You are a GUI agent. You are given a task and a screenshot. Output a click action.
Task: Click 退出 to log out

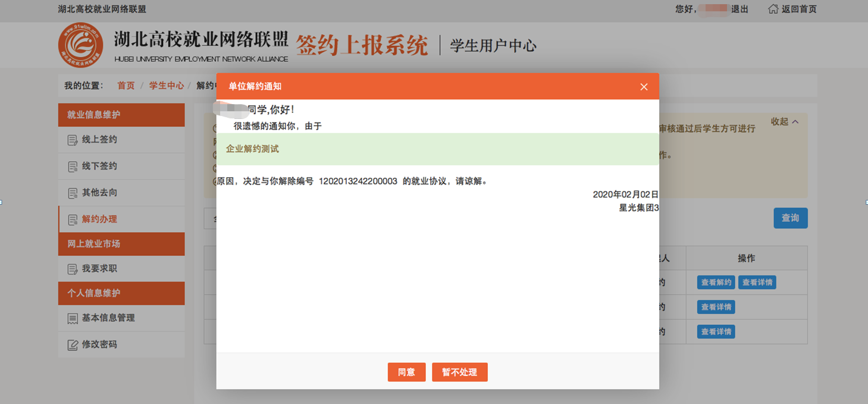point(739,9)
